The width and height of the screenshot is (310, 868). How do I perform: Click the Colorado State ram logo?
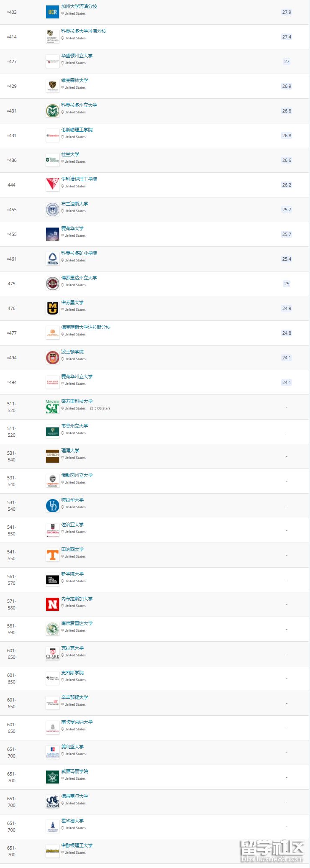pyautogui.click(x=52, y=111)
